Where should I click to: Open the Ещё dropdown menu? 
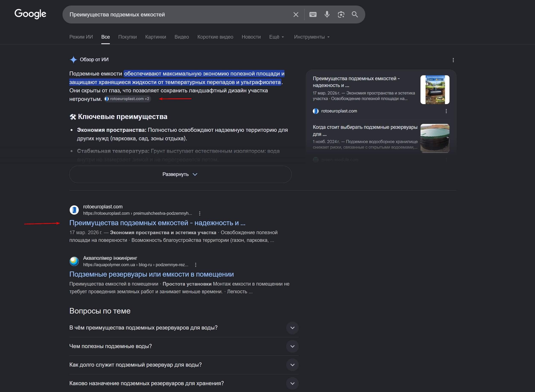coord(276,37)
